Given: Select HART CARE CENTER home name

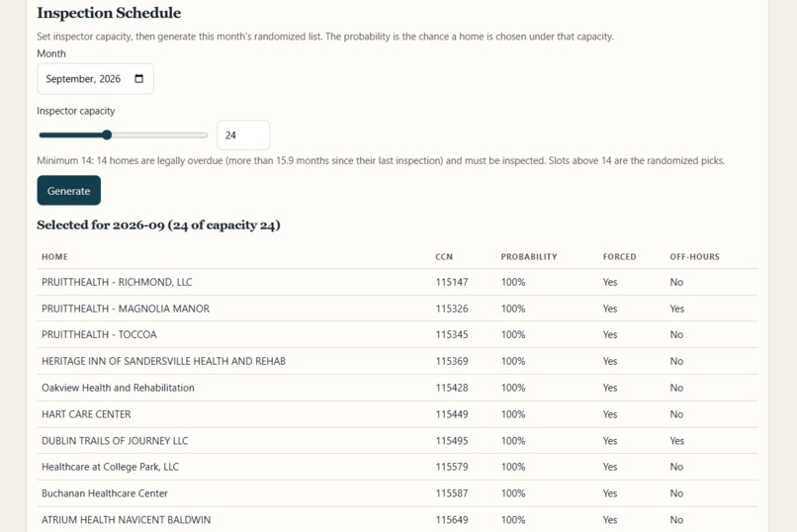Looking at the screenshot, I should (86, 414).
